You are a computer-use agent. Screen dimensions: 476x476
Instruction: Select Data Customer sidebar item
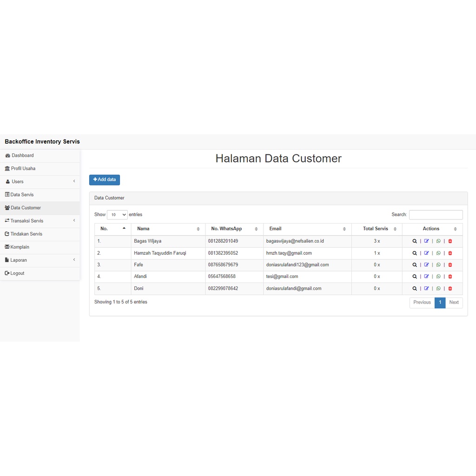tap(40, 208)
